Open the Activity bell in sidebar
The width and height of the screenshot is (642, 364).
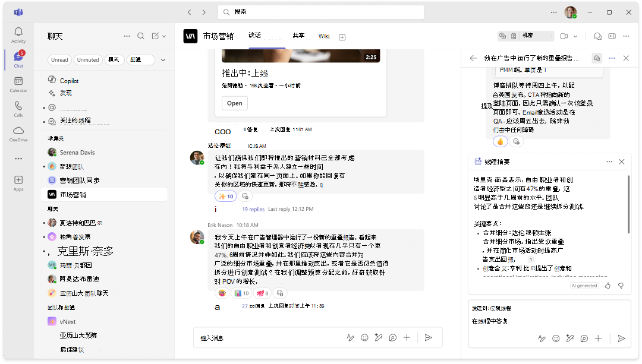(18, 35)
